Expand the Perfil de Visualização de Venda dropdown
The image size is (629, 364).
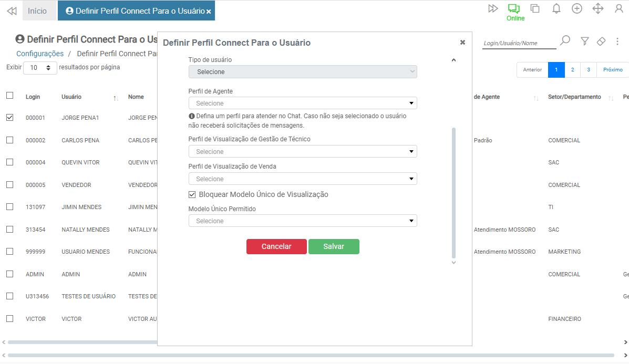pyautogui.click(x=303, y=179)
